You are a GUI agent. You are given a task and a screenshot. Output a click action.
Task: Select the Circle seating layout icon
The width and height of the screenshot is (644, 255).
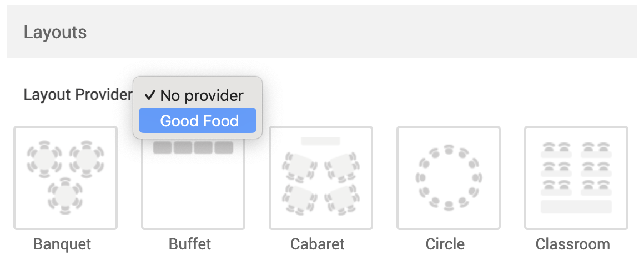(x=449, y=177)
